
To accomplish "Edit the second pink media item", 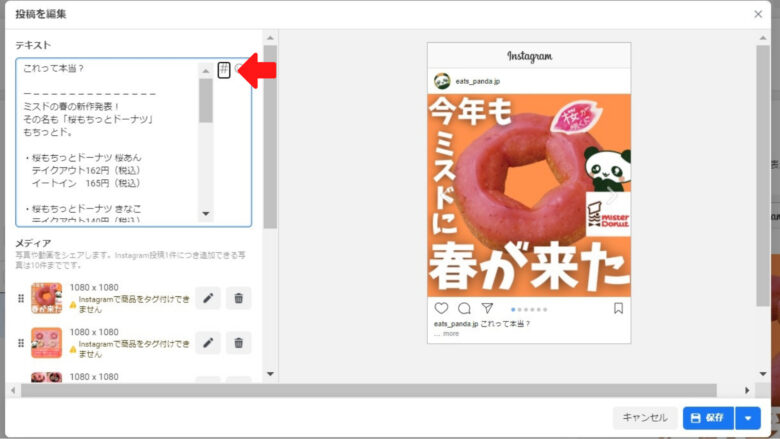I will click(208, 343).
